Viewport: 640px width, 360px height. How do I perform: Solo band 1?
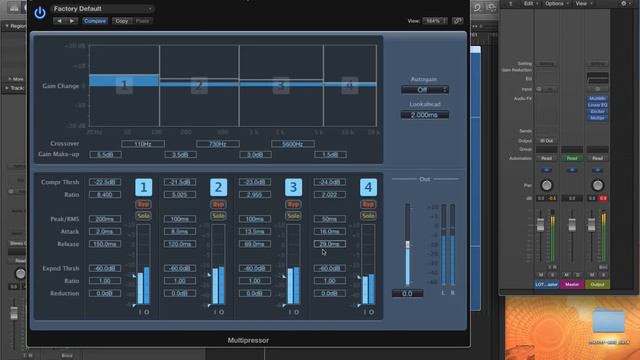pos(143,216)
